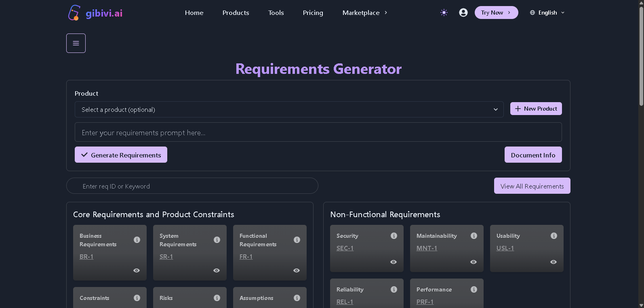The height and width of the screenshot is (308, 644).
Task: Toggle eye view on Usability card
Action: [x=554, y=262]
